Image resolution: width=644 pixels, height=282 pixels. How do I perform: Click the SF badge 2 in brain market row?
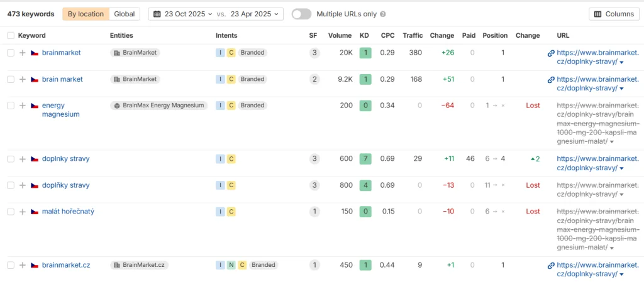tap(314, 80)
